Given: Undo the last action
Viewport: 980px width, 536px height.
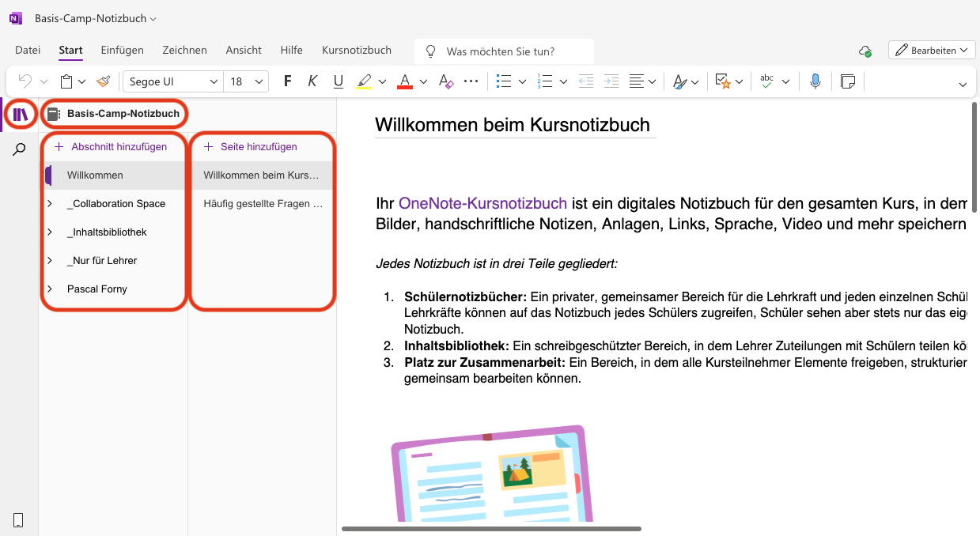Looking at the screenshot, I should coord(25,81).
